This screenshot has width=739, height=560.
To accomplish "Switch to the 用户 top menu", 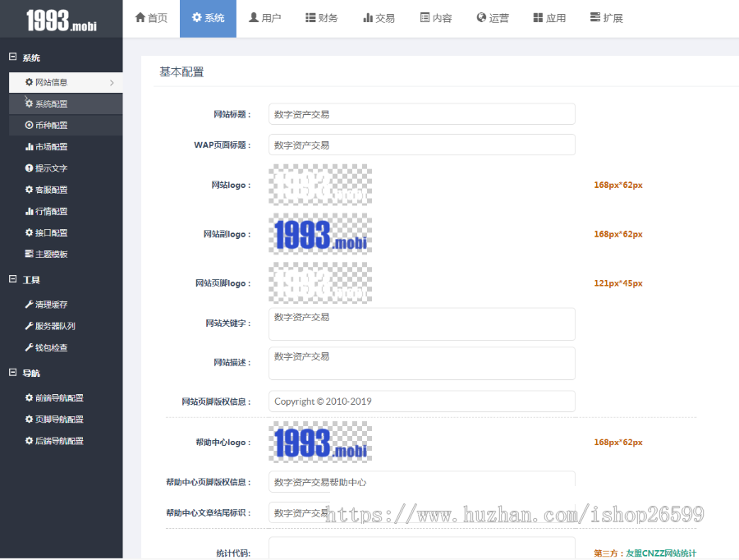I will [264, 17].
